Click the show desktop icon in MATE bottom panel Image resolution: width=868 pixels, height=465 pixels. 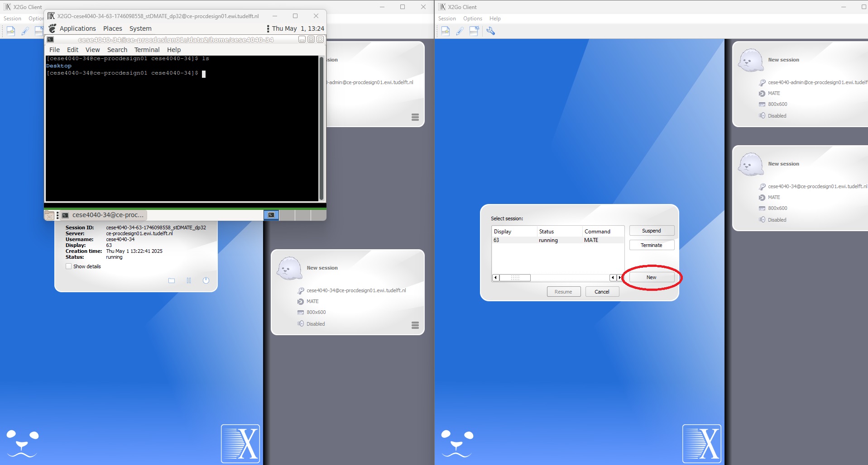click(49, 215)
